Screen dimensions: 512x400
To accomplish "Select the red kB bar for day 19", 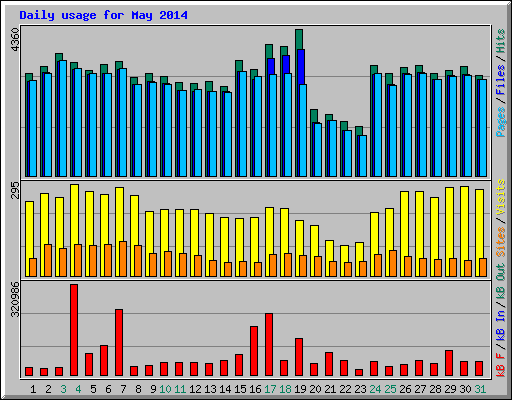I will point(299,357).
